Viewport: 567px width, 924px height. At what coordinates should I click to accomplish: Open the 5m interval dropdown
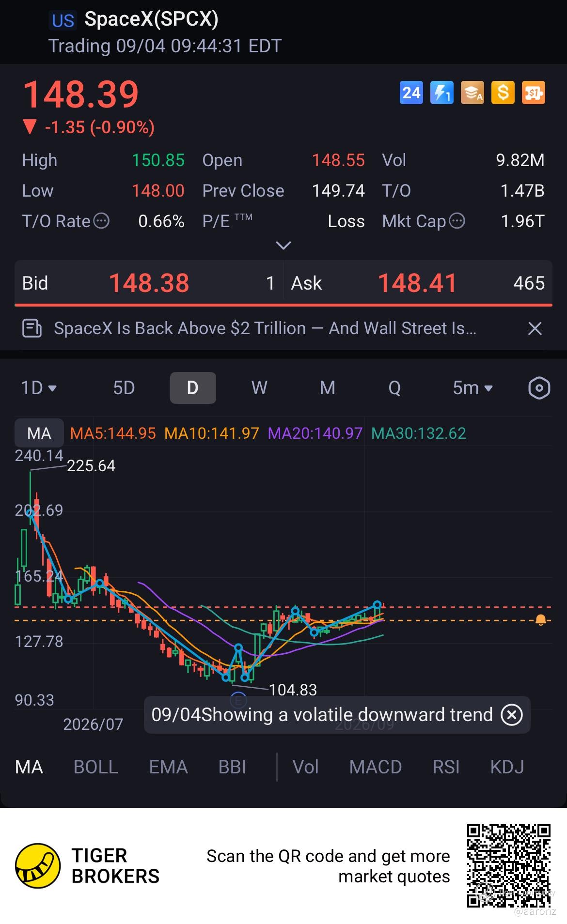pos(472,388)
